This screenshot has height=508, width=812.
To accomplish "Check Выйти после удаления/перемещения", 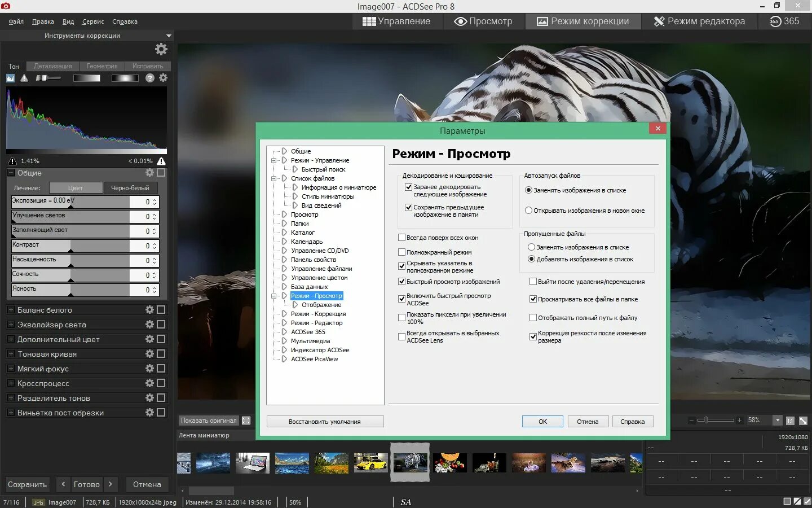I will pyautogui.click(x=533, y=282).
